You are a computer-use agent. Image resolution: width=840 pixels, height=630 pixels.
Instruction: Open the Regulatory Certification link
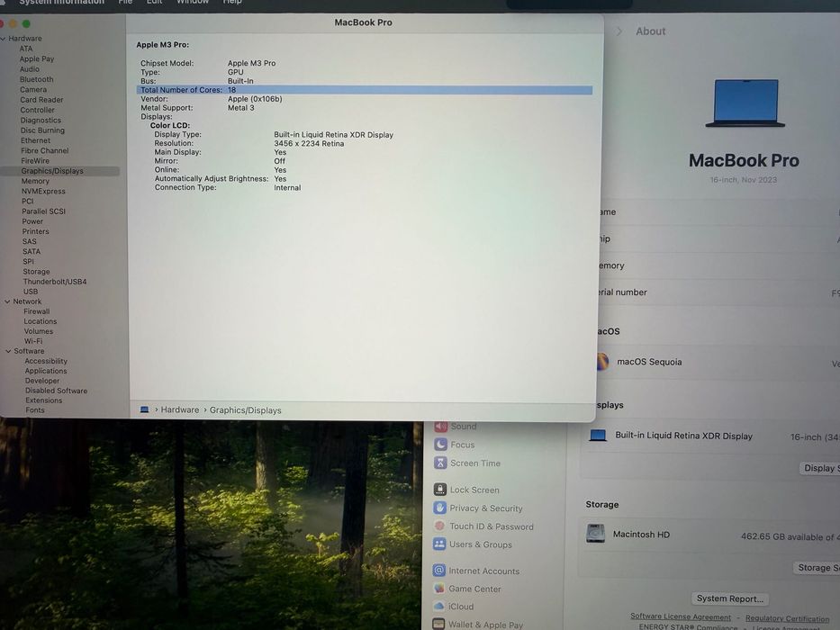pos(787,618)
